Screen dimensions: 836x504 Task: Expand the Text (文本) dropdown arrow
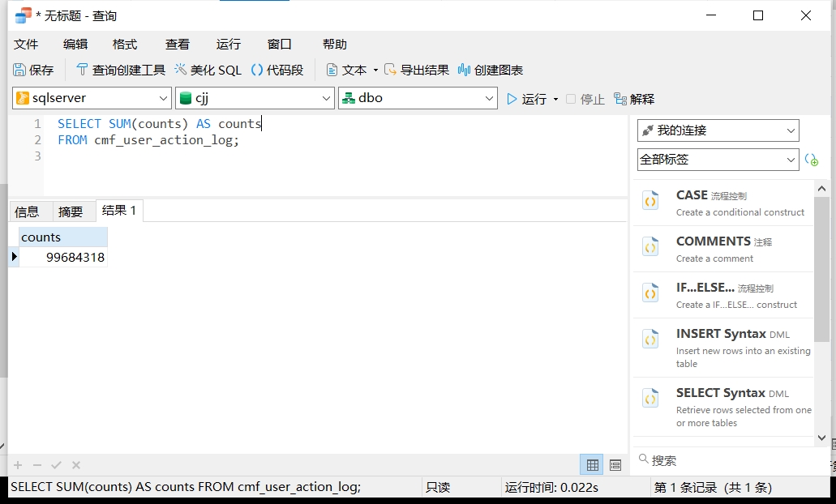click(x=375, y=70)
